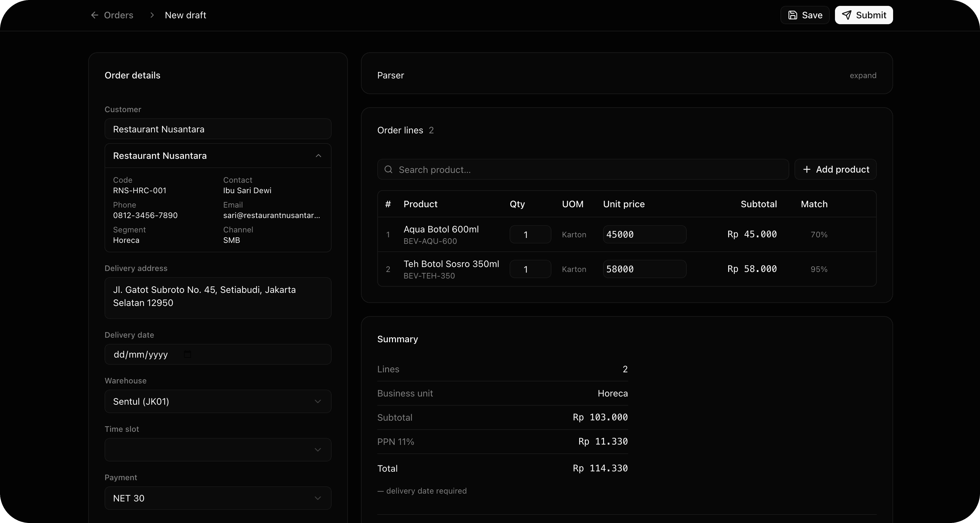Edit the unit price of Aqua Botol 600ml
The height and width of the screenshot is (523, 980).
pyautogui.click(x=644, y=234)
